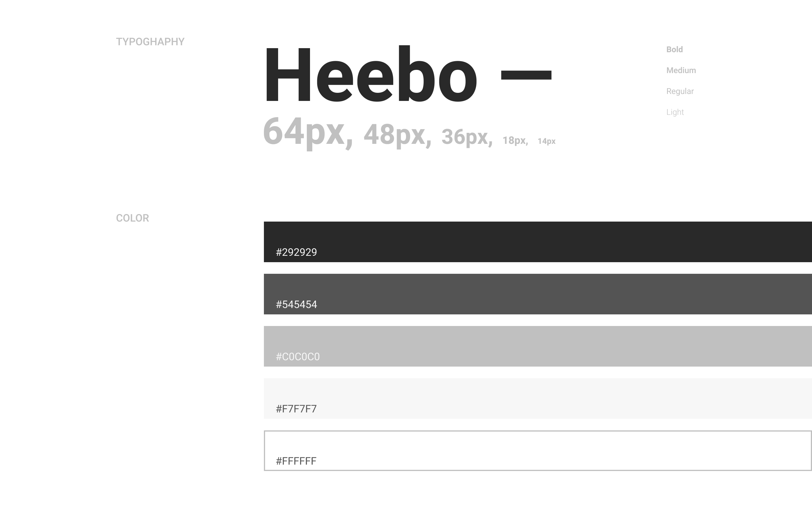Image resolution: width=812 pixels, height=529 pixels.
Task: Choose the Medium font weight label
Action: pyautogui.click(x=681, y=70)
